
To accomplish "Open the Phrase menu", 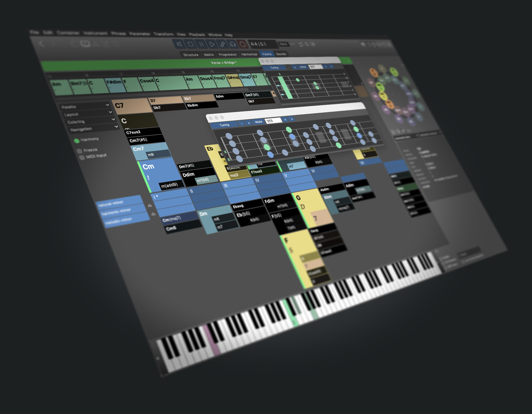I will click(118, 33).
